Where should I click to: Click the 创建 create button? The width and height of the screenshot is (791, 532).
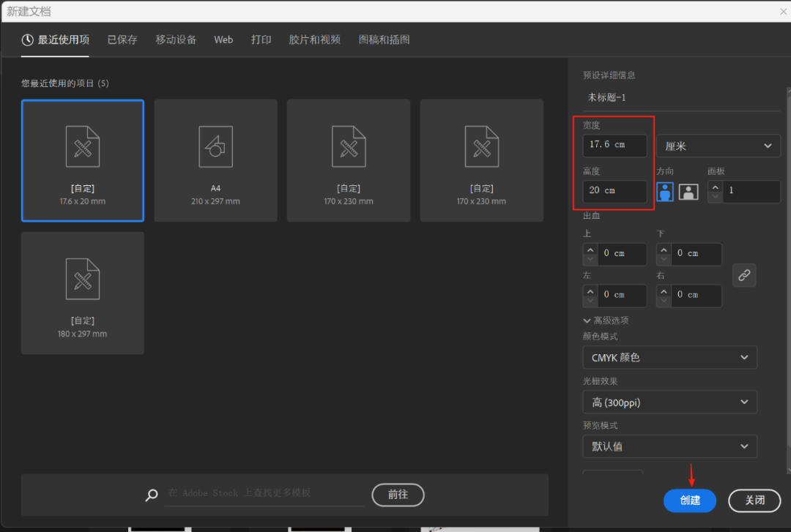[690, 501]
